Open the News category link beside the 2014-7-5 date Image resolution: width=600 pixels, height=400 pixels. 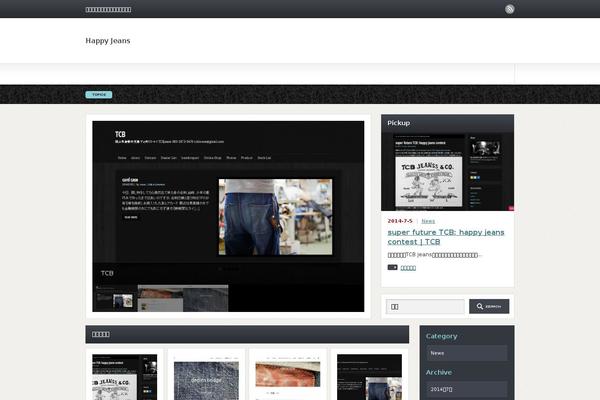(x=428, y=221)
